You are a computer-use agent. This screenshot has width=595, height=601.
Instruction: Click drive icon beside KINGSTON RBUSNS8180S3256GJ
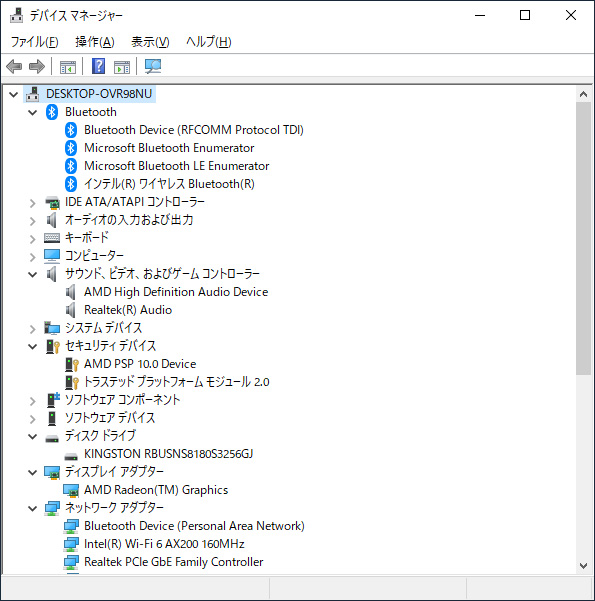pyautogui.click(x=71, y=456)
